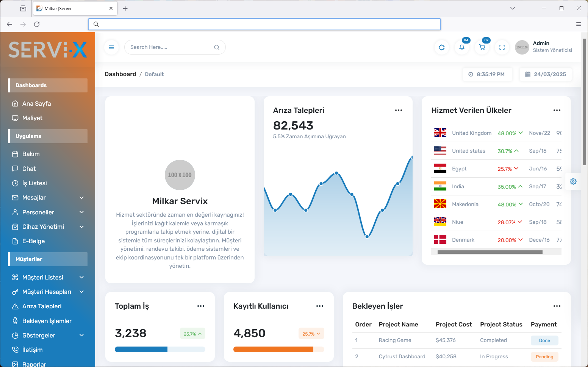
Task: Click the hamburger sidebar toggle icon
Action: [x=111, y=47]
